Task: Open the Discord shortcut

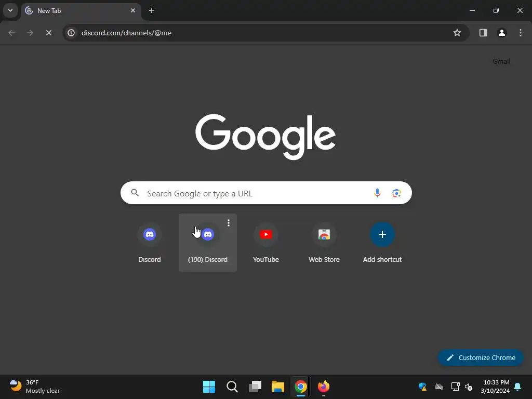Action: tap(150, 243)
